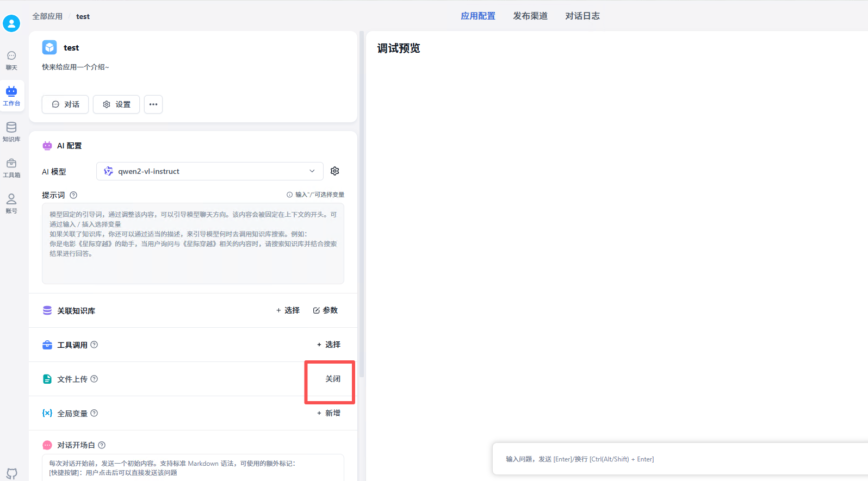This screenshot has height=481, width=868.
Task: Click the help icon beside 工具调用
Action: pyautogui.click(x=94, y=345)
